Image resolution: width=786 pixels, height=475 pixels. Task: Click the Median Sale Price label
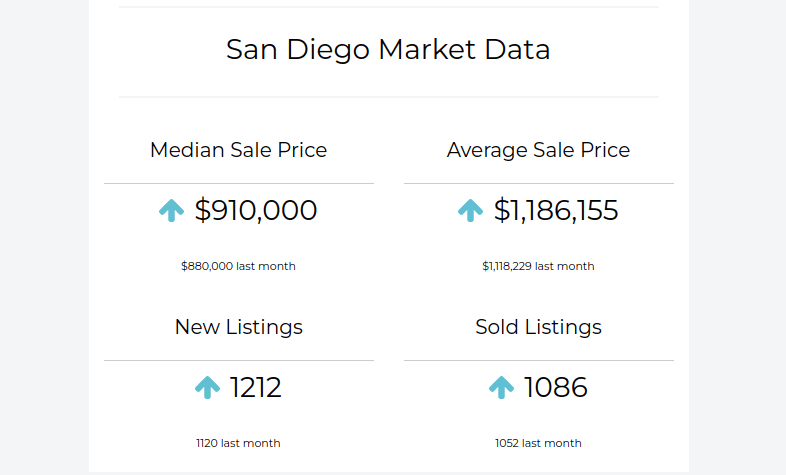point(238,150)
